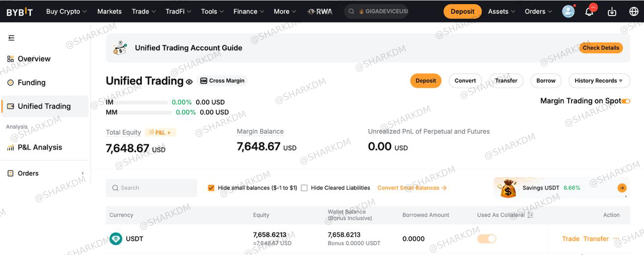
Task: Open the Markets page
Action: point(109,12)
